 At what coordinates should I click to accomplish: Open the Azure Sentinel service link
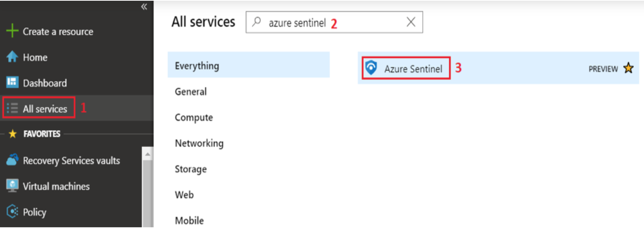coord(413,69)
